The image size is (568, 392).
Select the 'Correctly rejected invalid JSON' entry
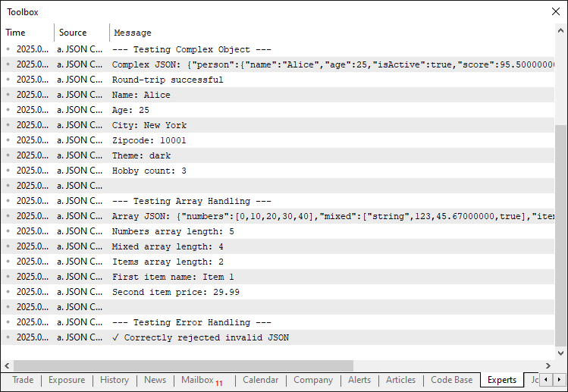coord(278,337)
